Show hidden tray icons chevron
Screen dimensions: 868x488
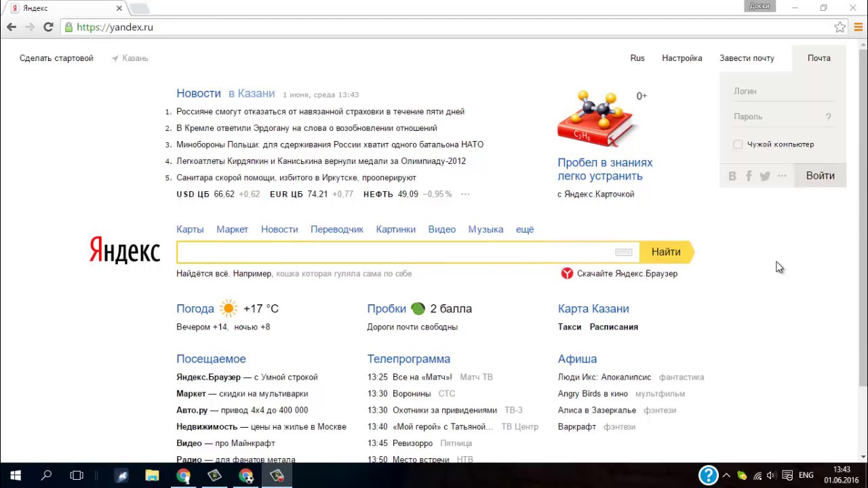click(x=726, y=476)
